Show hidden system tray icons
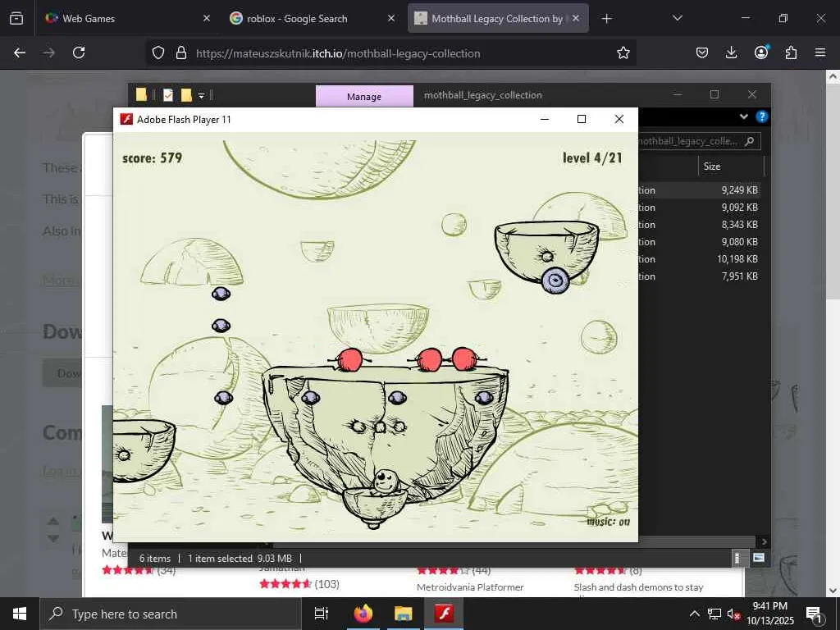The width and height of the screenshot is (840, 630). pyautogui.click(x=694, y=614)
